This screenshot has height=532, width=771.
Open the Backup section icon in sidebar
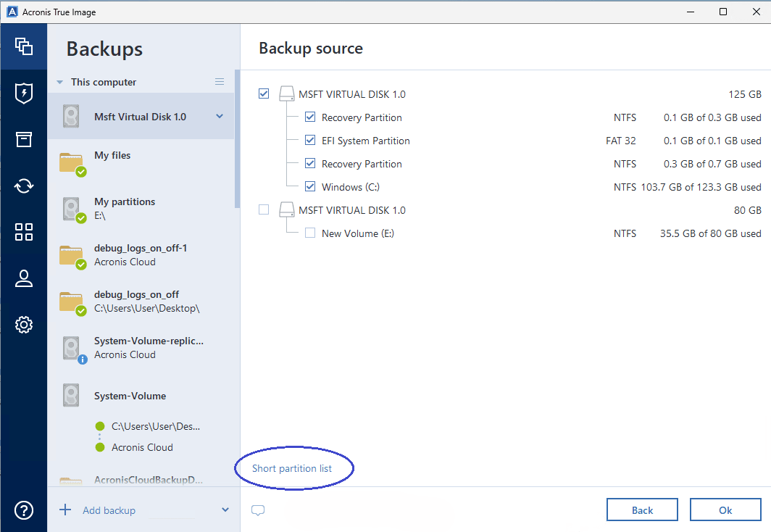[23, 46]
